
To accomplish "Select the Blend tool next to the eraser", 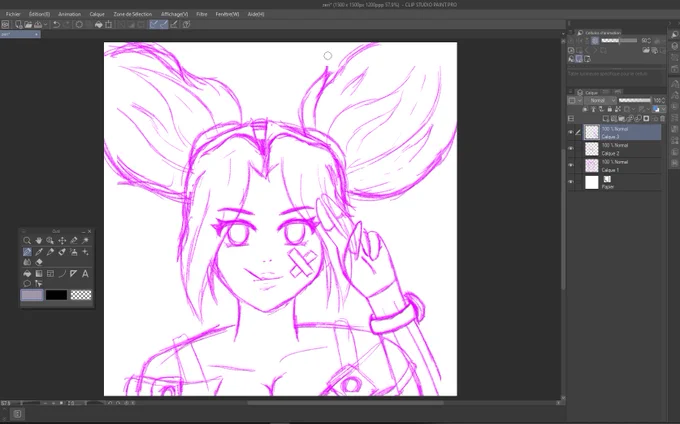I will pos(27,262).
